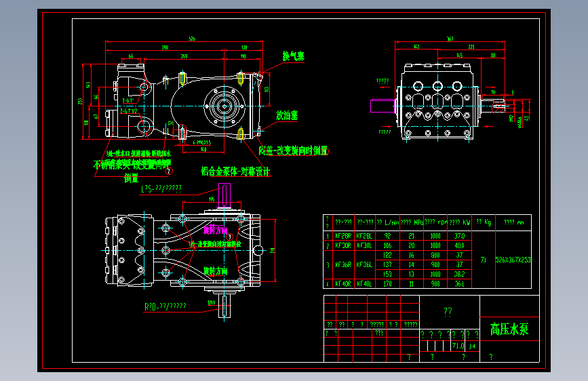
Task: Click table cell KF30R
Action: tap(343, 245)
